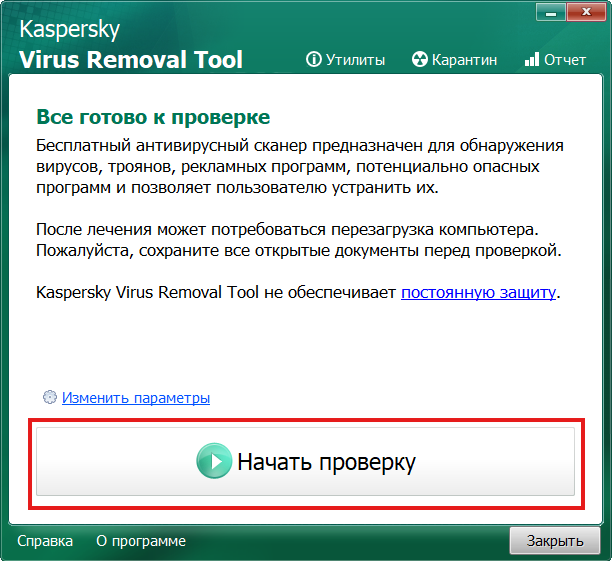Click the green play icon
612x561 pixels.
coord(214,461)
